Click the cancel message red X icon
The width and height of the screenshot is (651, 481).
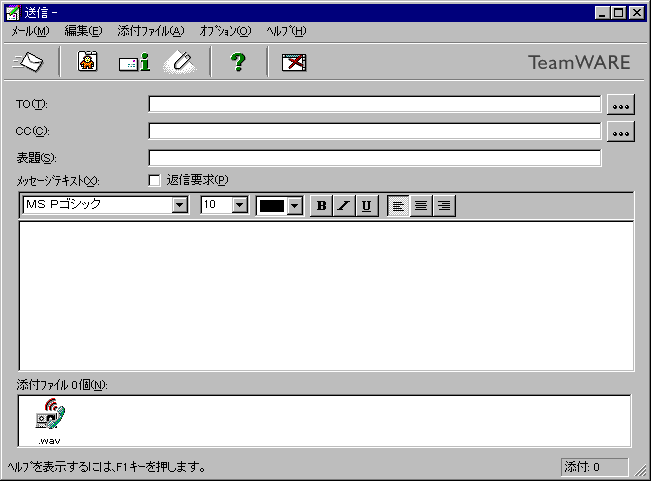[x=294, y=62]
